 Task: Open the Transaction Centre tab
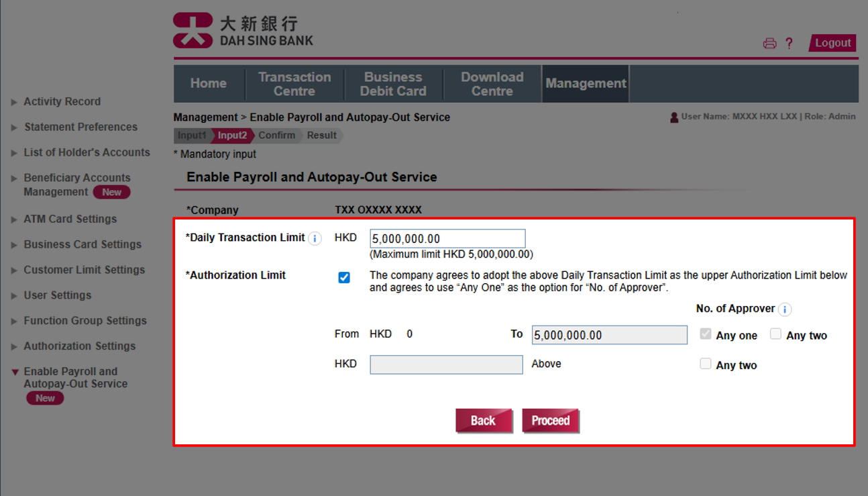tap(294, 84)
